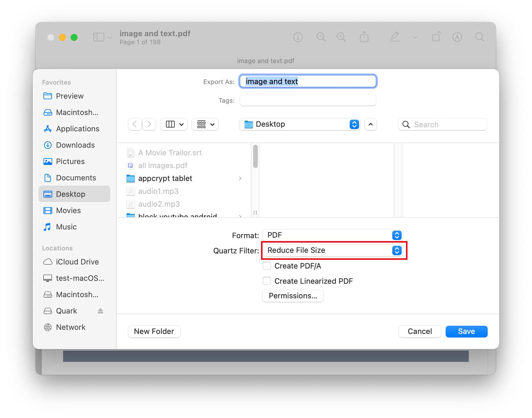Screen dimensions: 532x418
Task: Click the Permissions button
Action: (x=293, y=296)
